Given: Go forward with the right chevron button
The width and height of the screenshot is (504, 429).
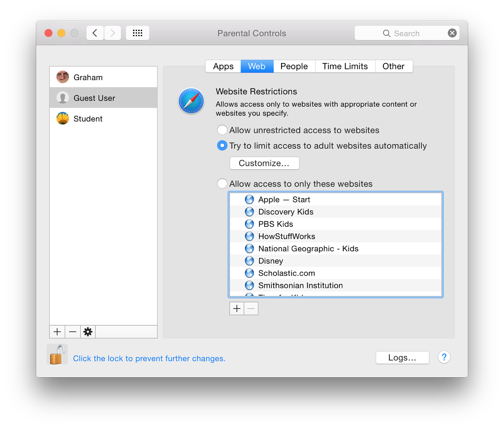Looking at the screenshot, I should 113,33.
